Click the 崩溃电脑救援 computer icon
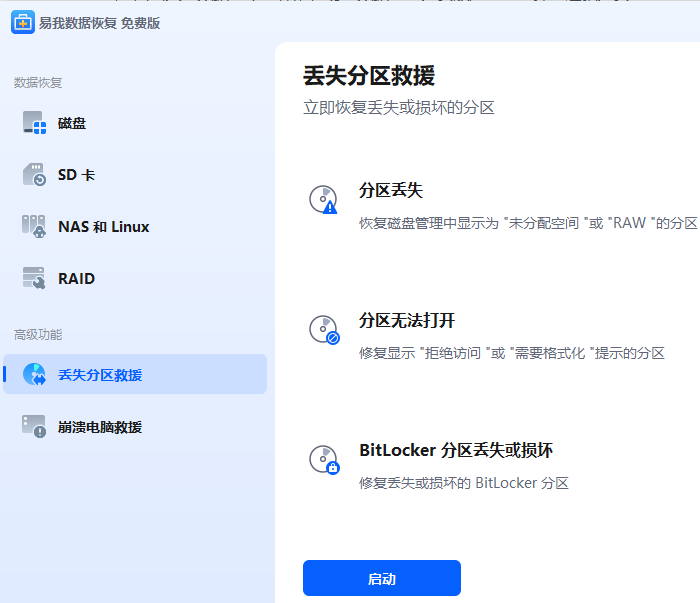700x603 pixels. (x=34, y=427)
